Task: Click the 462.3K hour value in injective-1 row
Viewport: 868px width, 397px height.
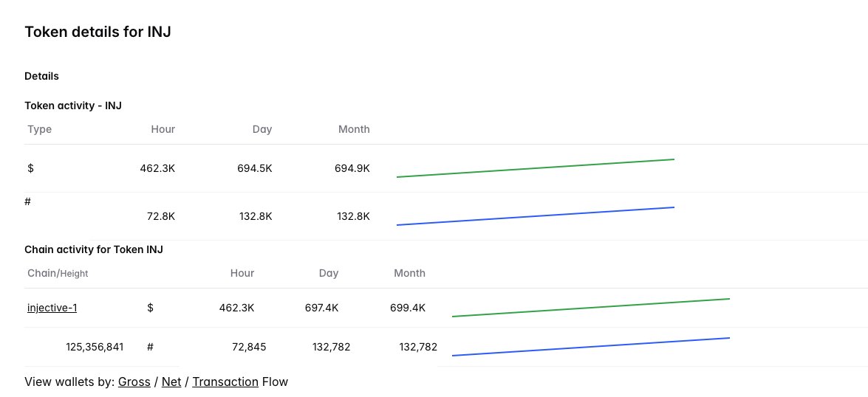Action: click(x=237, y=308)
